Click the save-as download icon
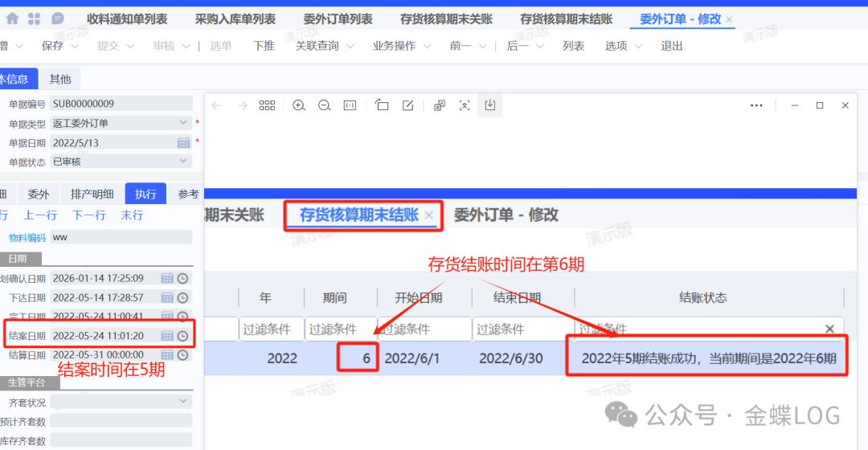Image resolution: width=868 pixels, height=450 pixels. click(490, 105)
